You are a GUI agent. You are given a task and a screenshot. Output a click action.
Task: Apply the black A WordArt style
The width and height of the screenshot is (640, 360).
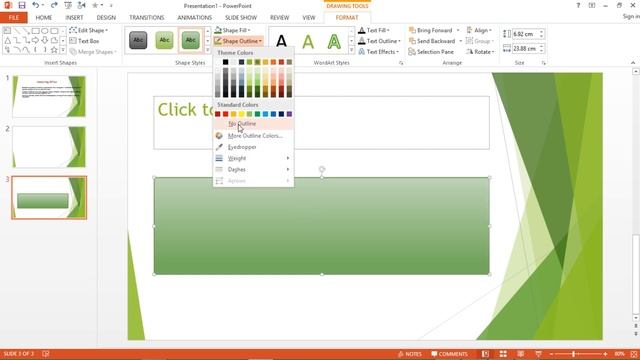coord(281,41)
